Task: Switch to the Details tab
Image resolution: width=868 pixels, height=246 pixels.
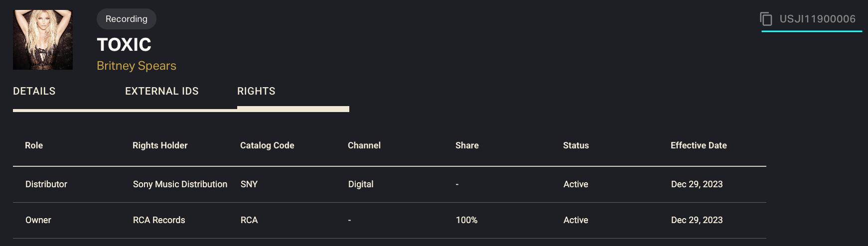Action: [x=34, y=91]
